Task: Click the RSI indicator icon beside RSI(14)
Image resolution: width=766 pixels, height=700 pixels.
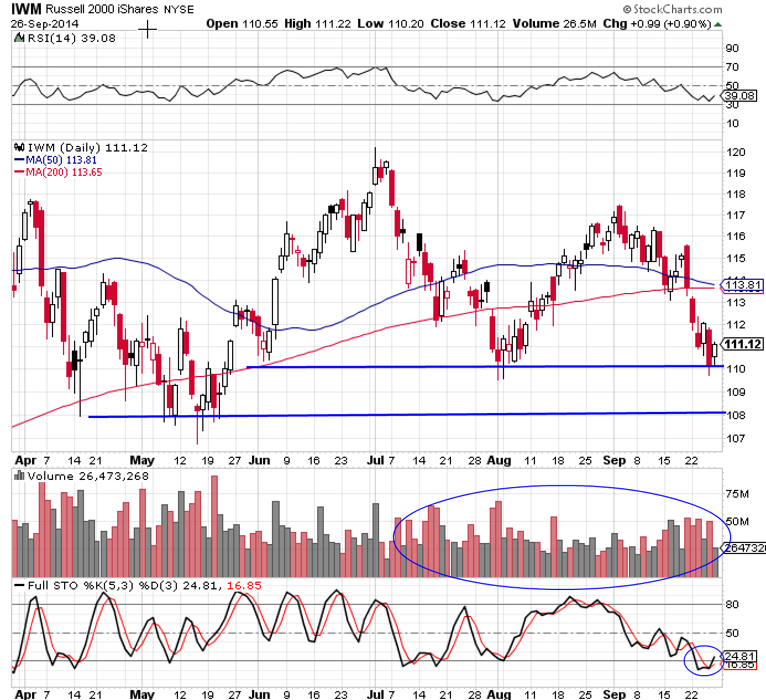Action: 19,39
